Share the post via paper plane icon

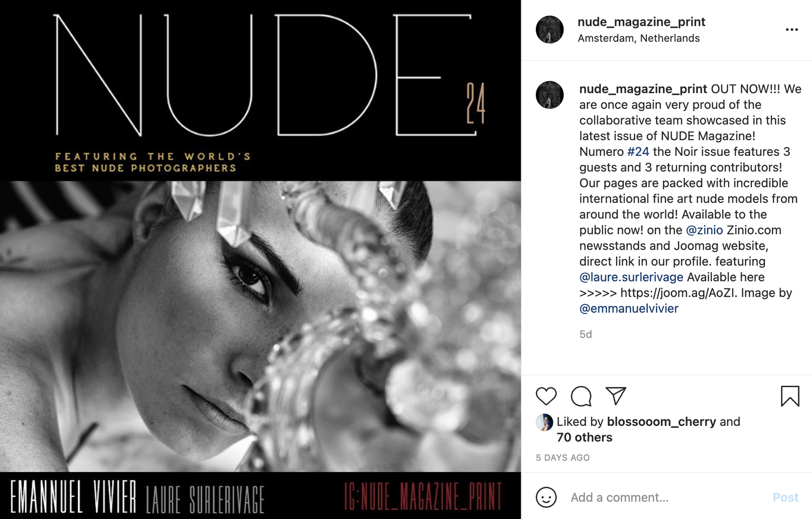click(x=615, y=396)
